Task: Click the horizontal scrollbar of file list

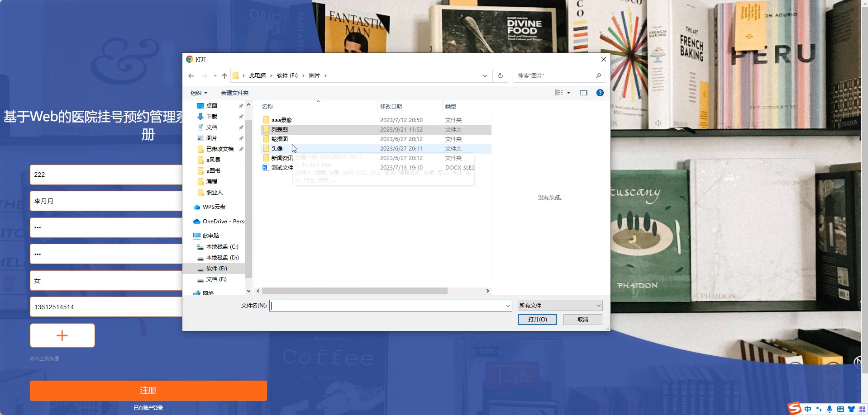Action: pos(354,291)
